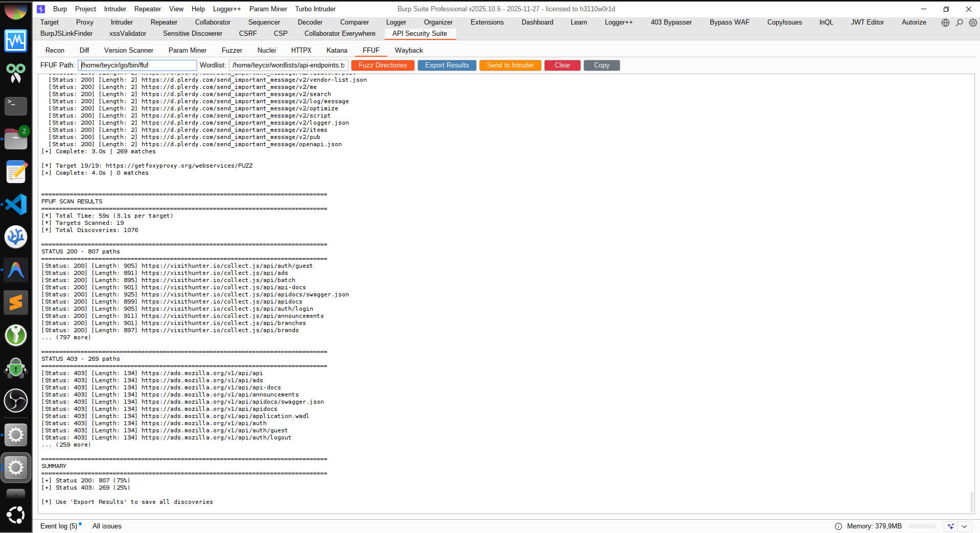Select the 403 Bypasser tab
Image resolution: width=980 pixels, height=533 pixels.
pos(671,22)
